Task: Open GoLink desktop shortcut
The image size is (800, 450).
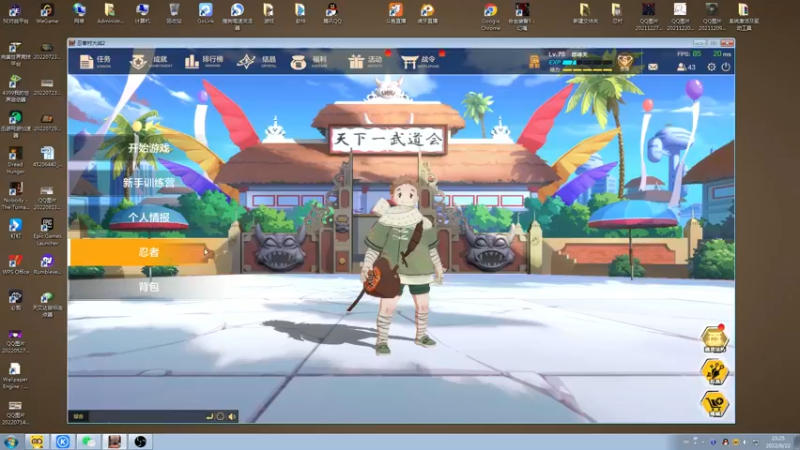Action: (x=205, y=13)
